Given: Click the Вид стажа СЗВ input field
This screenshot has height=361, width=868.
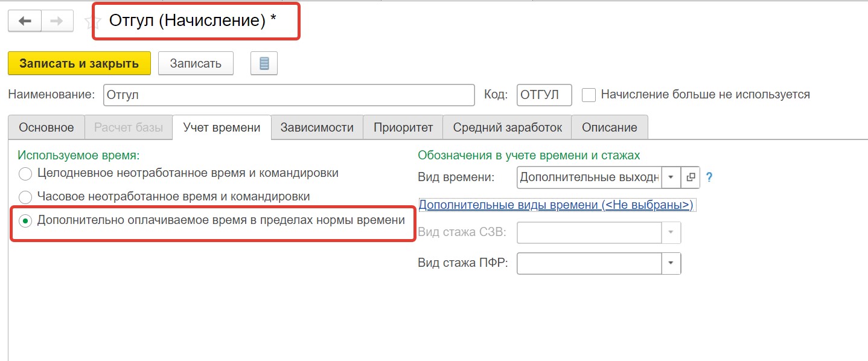Looking at the screenshot, I should [590, 232].
